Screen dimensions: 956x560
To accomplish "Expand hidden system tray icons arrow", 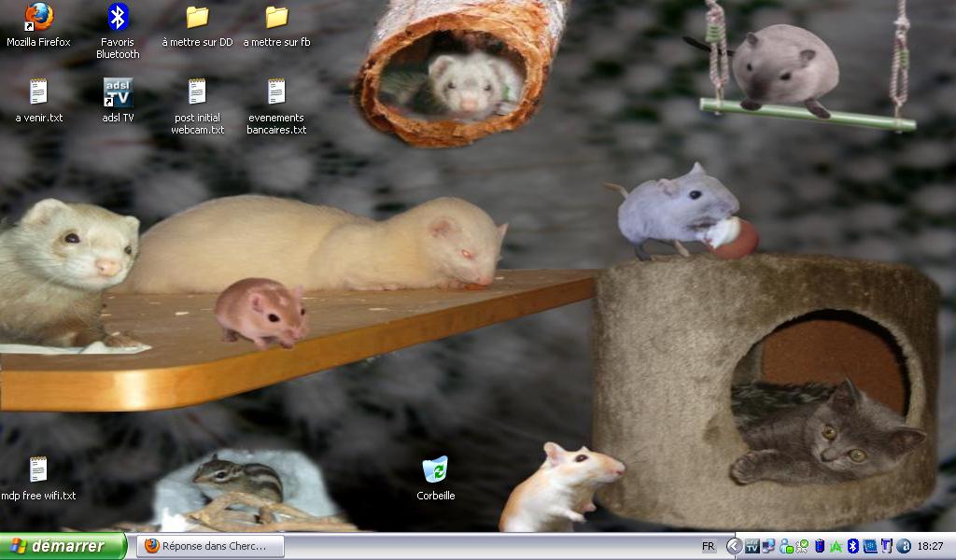I will (734, 546).
